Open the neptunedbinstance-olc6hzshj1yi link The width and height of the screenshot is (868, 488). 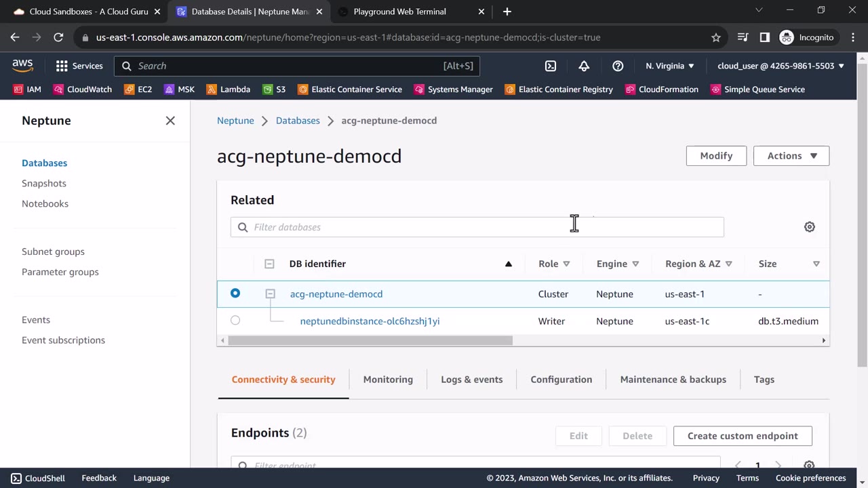[370, 321]
